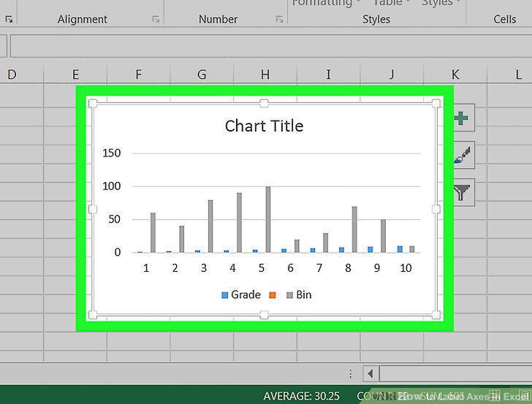Click the vertical axis label 50

(x=114, y=219)
